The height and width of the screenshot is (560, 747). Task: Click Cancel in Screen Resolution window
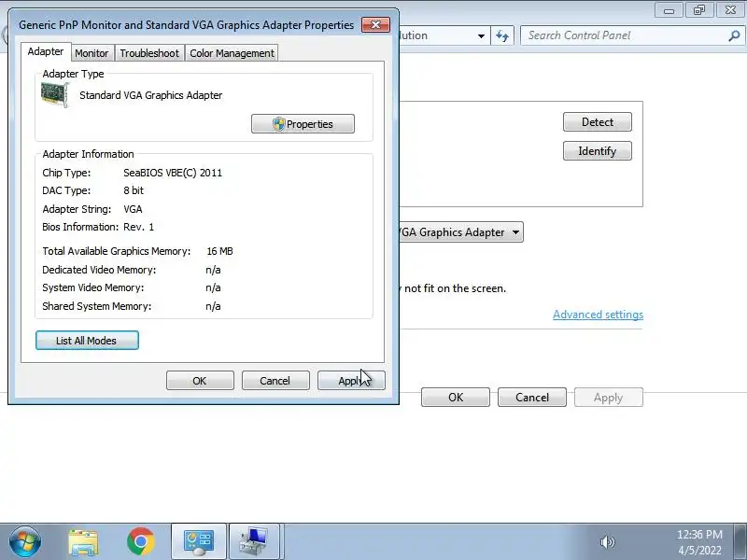(532, 398)
